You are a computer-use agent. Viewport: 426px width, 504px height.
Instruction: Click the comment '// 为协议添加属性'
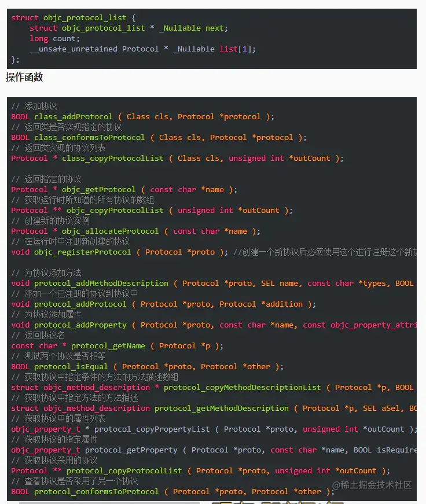pyautogui.click(x=46, y=315)
